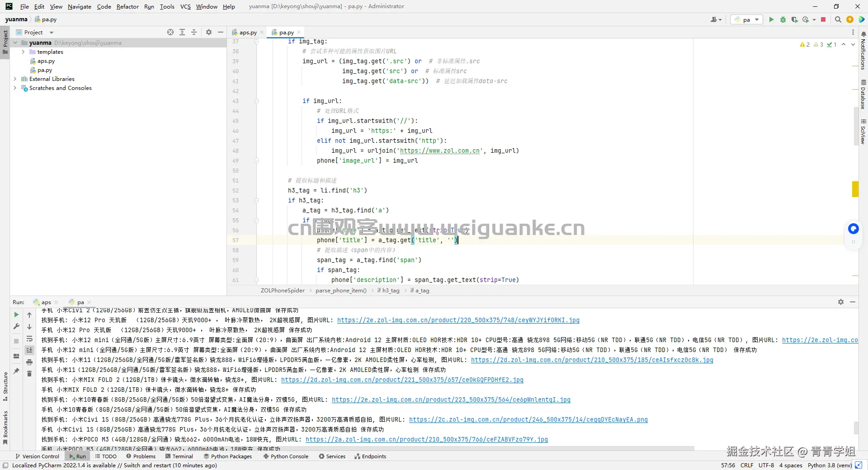
Task: Start debugging with the bug icon
Action: pyautogui.click(x=783, y=19)
